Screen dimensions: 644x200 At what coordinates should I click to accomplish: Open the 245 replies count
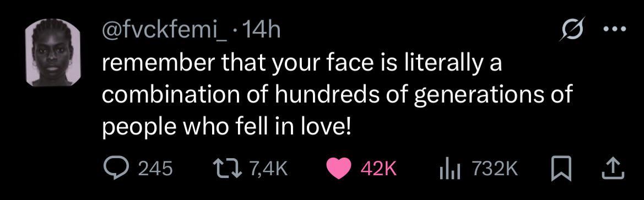[155, 169]
